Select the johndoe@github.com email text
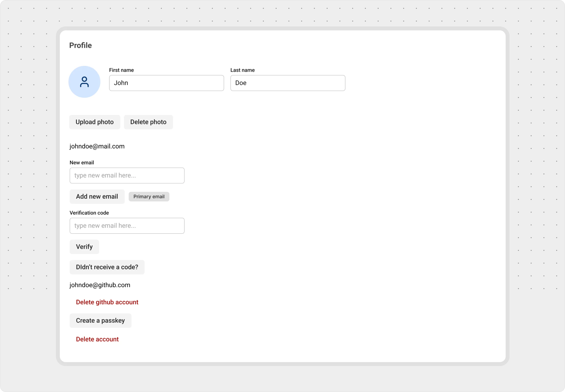The width and height of the screenshot is (565, 392). tap(100, 285)
